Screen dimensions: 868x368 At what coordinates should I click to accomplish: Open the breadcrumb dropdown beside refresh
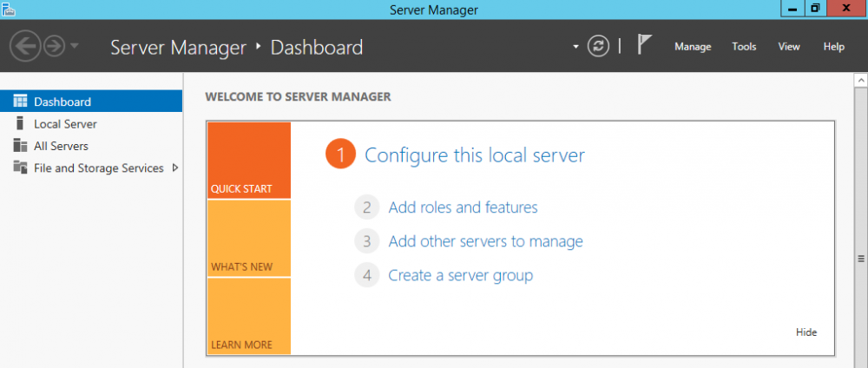[575, 47]
